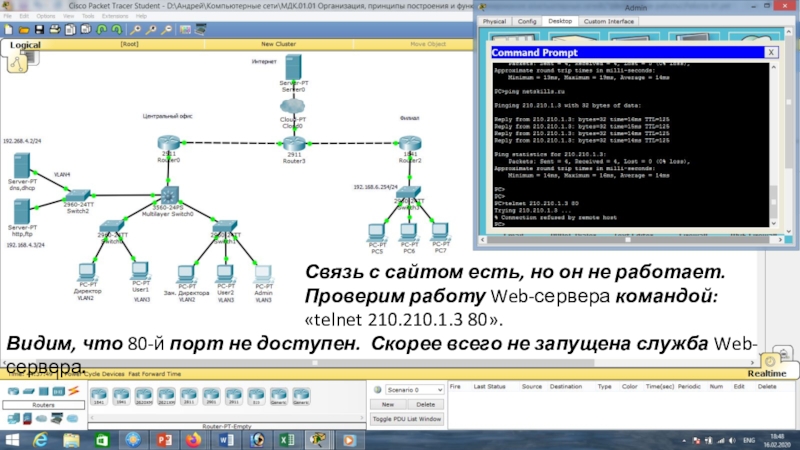Select the dns,dhcp server device
This screenshot has width=800, height=450.
(x=21, y=165)
